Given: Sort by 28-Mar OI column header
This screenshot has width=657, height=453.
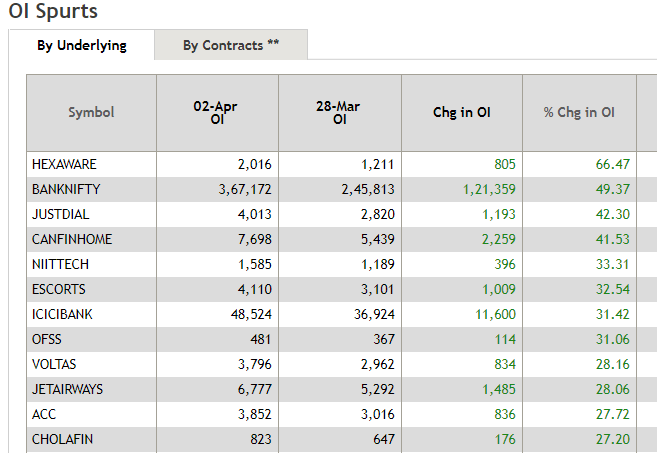Looking at the screenshot, I should click(x=338, y=112).
